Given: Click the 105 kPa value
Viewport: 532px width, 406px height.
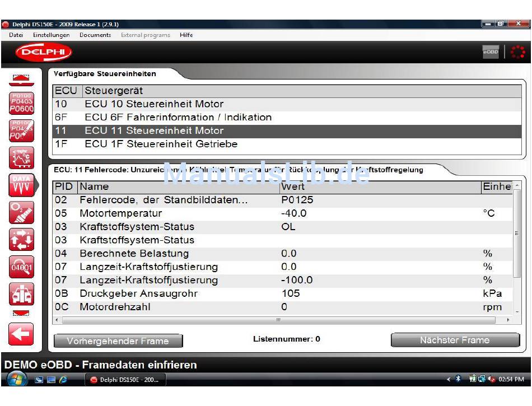Looking at the screenshot, I should [x=291, y=294].
